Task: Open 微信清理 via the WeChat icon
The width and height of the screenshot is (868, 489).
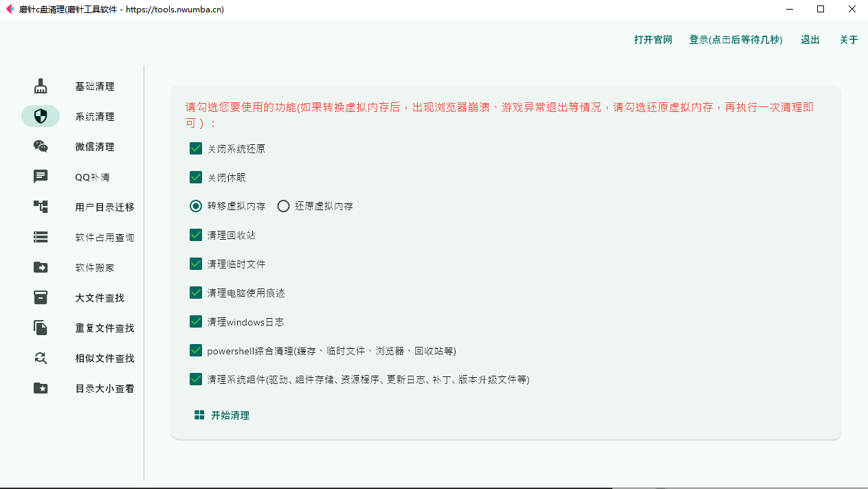Action: [41, 146]
